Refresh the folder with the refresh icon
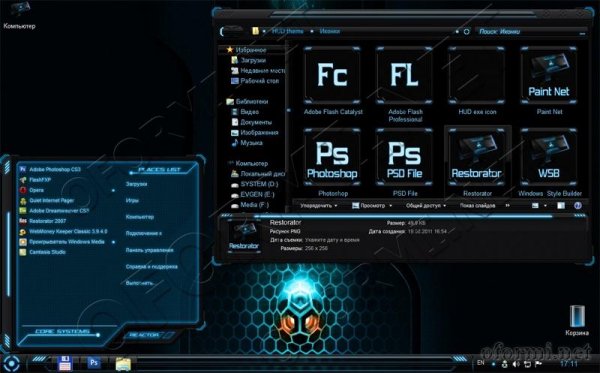This screenshot has width=600, height=373. [x=466, y=31]
